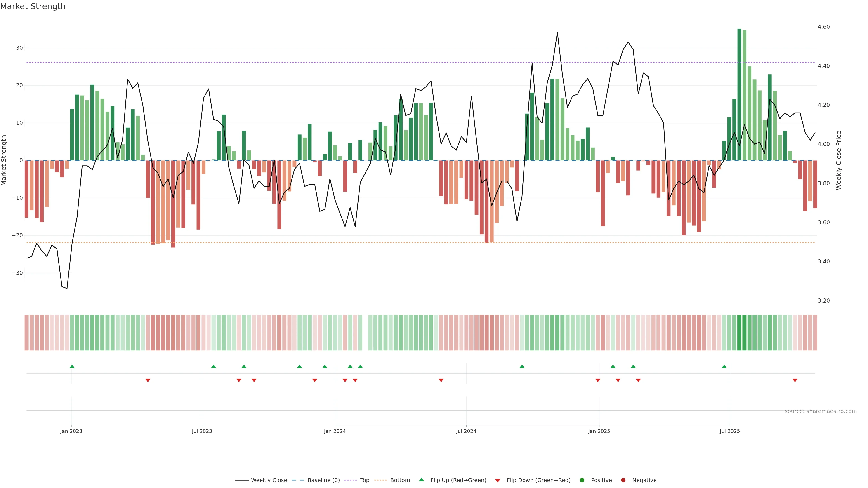Click Flip Up green triangle legend icon

point(421,480)
